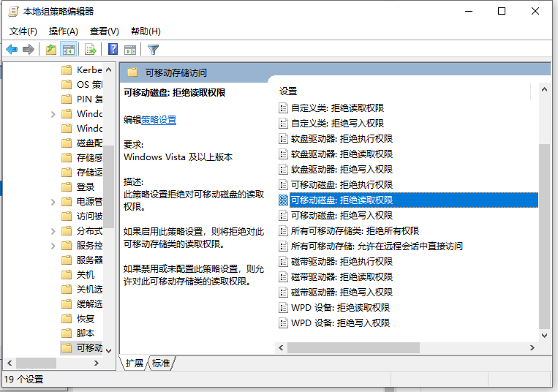Select the Kerbe folder in tree
This screenshot has height=392, width=558.
pos(81,69)
